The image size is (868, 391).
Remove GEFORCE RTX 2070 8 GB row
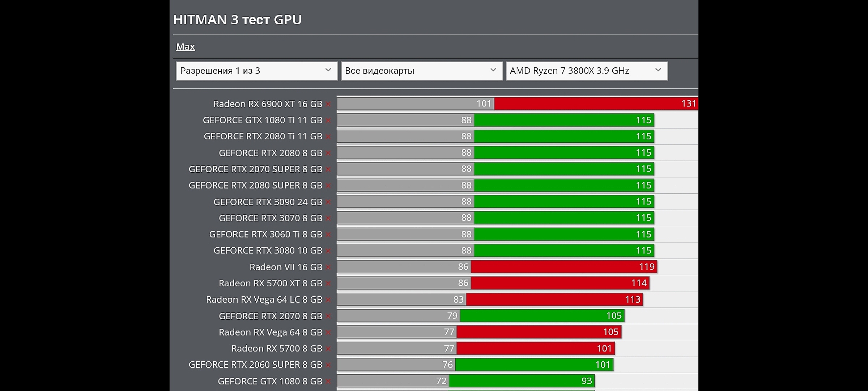pos(328,316)
